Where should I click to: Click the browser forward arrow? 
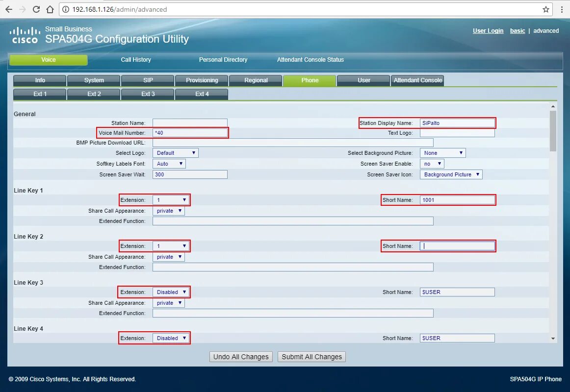(x=23, y=9)
